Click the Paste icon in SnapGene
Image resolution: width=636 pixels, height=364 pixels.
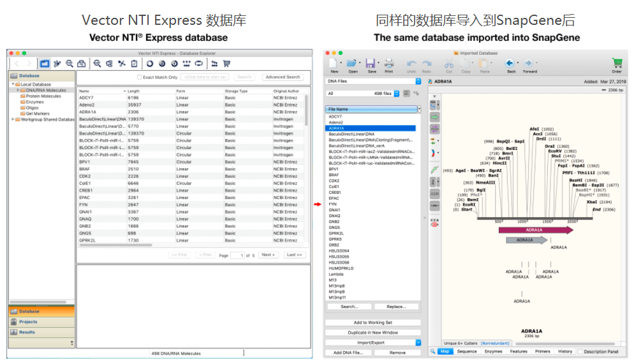483,63
